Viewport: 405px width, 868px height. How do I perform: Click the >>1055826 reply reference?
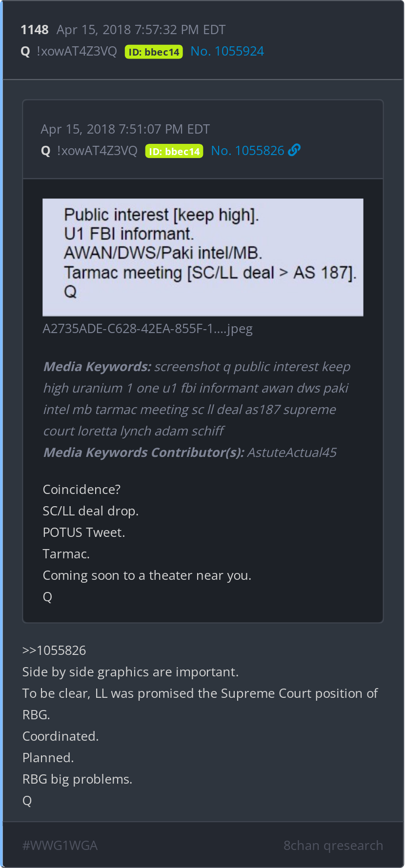pyautogui.click(x=54, y=651)
